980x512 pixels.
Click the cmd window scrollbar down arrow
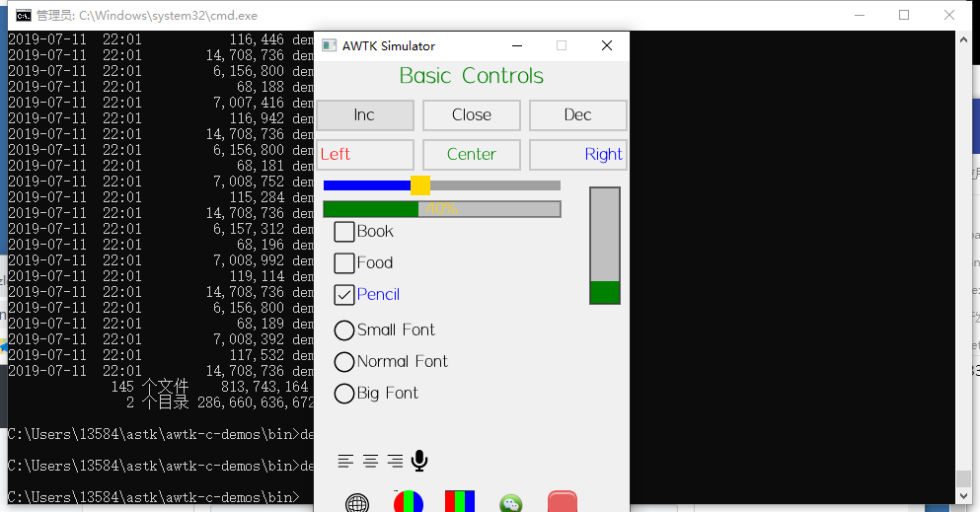click(x=963, y=496)
